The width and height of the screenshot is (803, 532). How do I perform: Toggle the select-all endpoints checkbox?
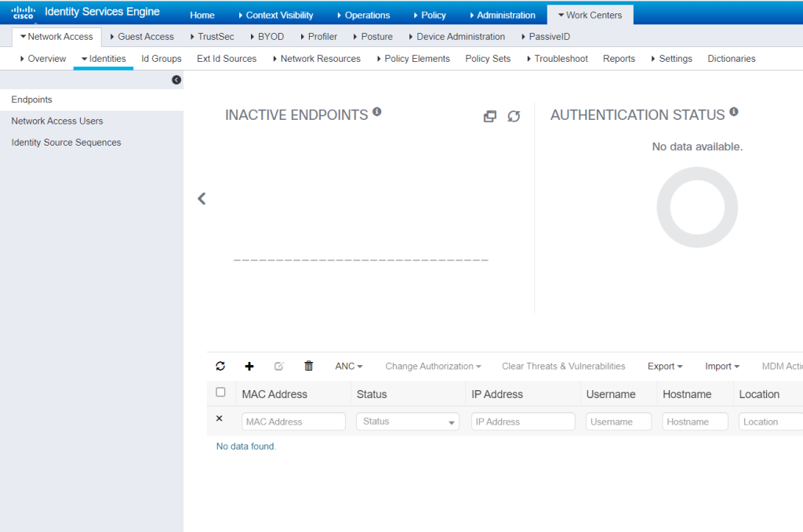[x=220, y=392]
